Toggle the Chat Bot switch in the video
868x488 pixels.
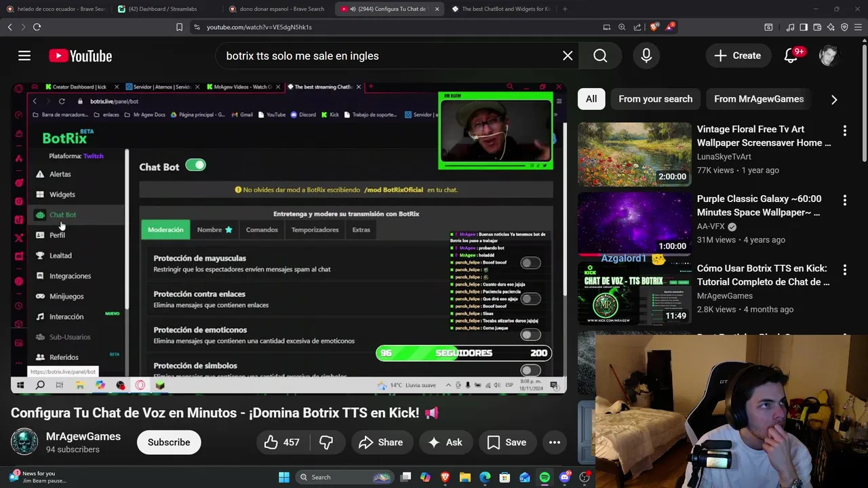(x=195, y=165)
